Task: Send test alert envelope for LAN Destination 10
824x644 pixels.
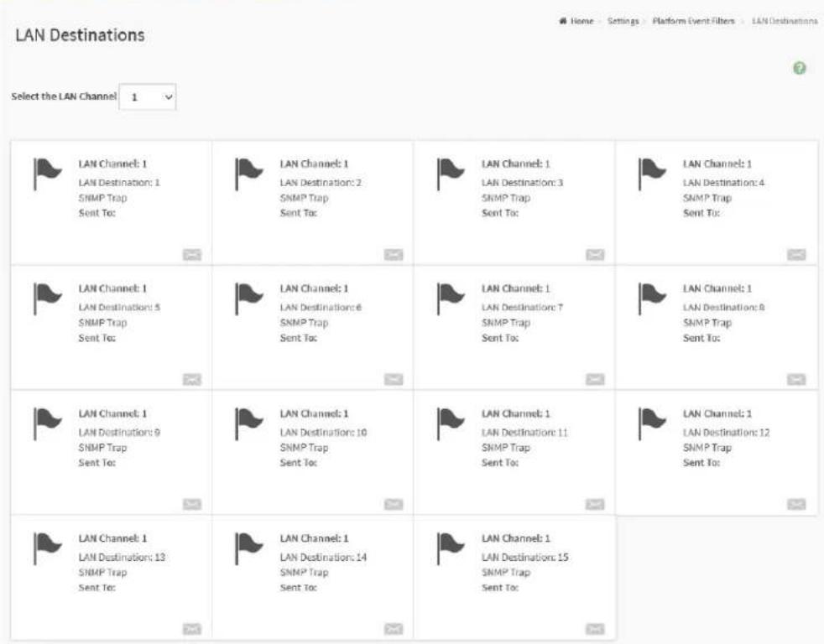Action: (x=394, y=504)
